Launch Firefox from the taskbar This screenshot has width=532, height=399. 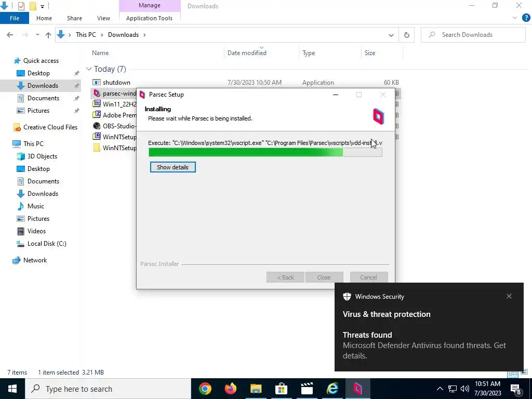(x=230, y=389)
